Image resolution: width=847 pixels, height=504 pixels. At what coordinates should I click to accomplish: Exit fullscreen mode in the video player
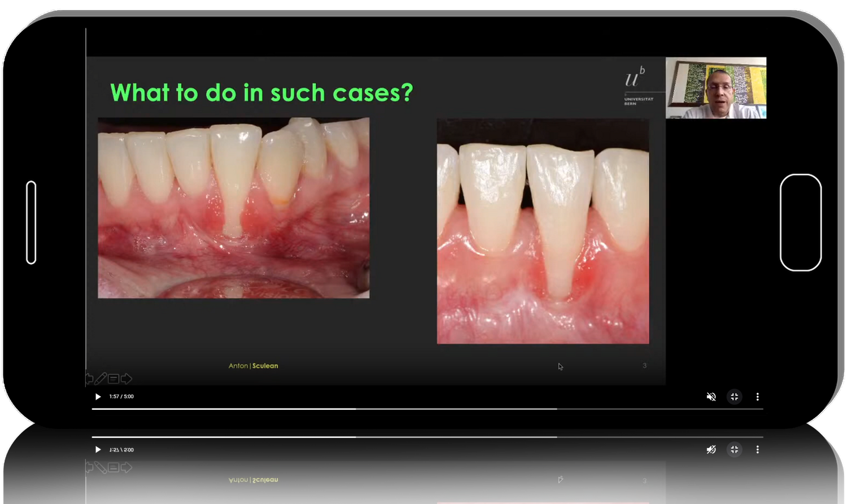pyautogui.click(x=734, y=397)
